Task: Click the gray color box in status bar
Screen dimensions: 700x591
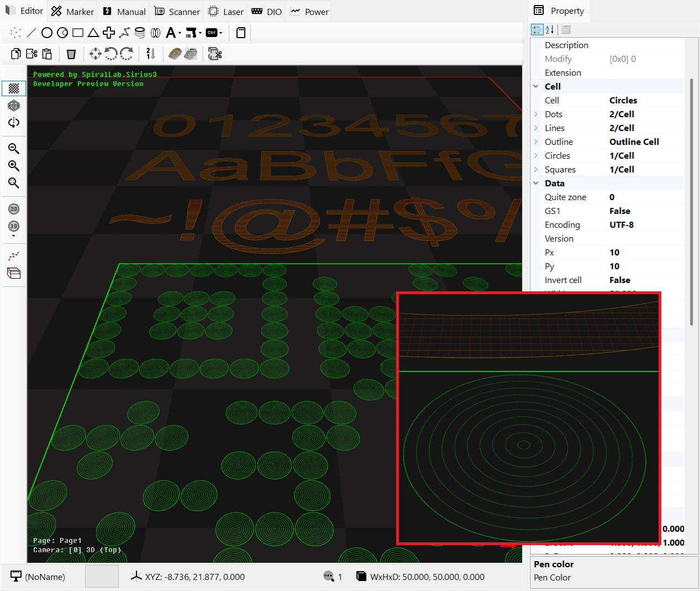Action: point(102,577)
